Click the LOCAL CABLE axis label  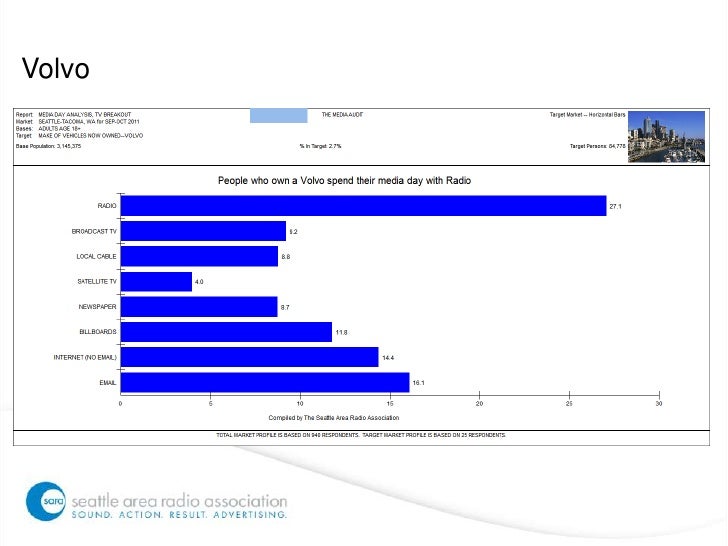pos(97,256)
